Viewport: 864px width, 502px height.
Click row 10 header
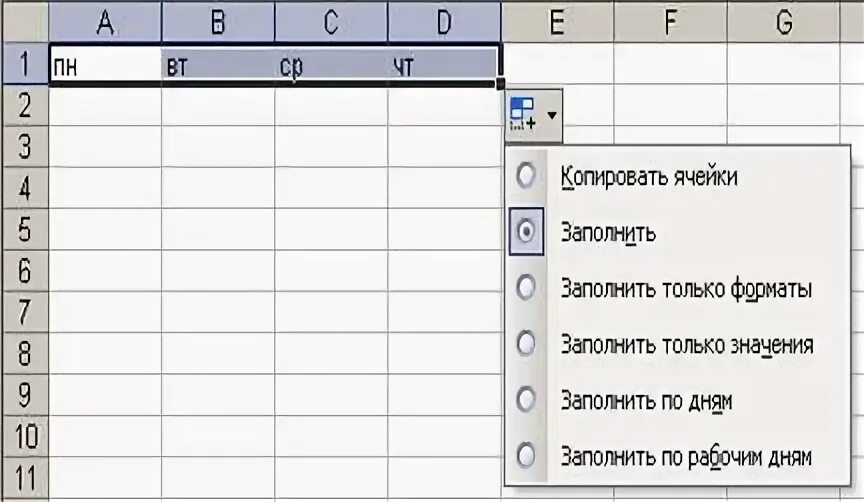pos(25,436)
